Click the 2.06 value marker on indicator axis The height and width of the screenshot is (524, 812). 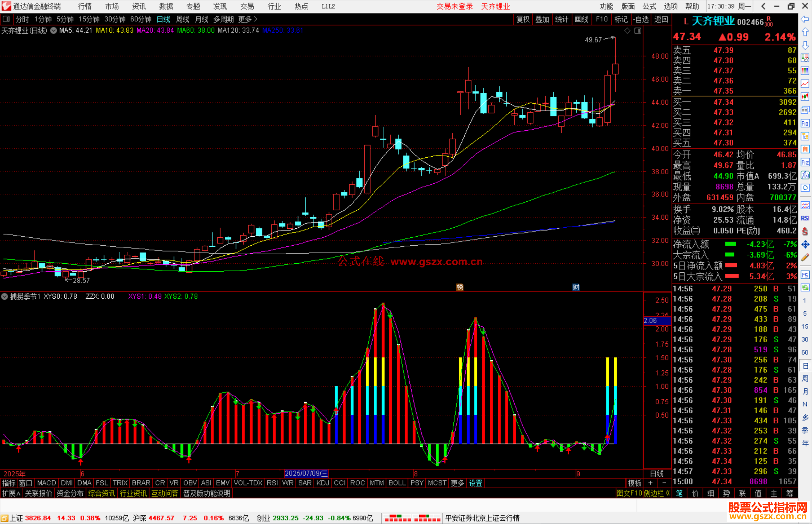pos(656,320)
